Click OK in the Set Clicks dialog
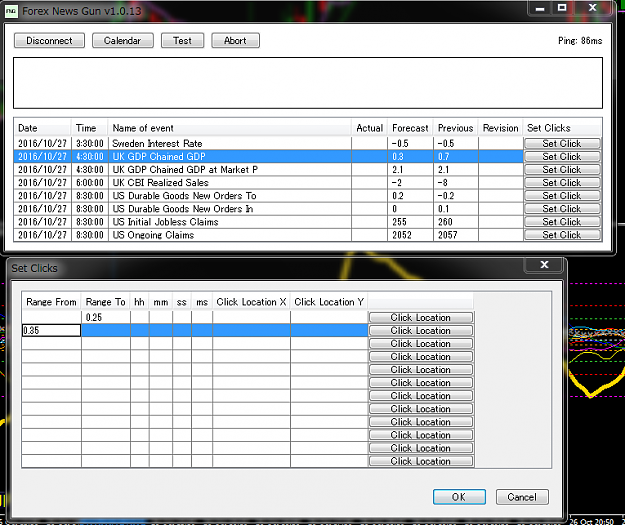Screen dimensions: 625x525 click(459, 497)
